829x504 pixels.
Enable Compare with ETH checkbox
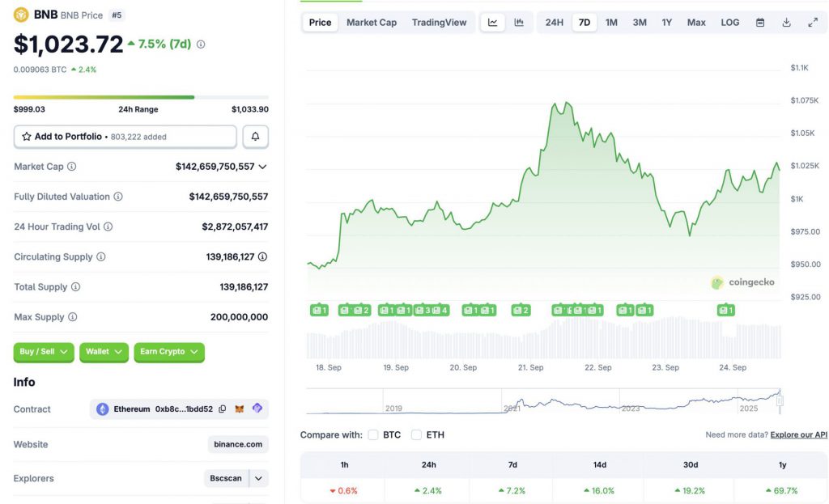[x=417, y=434]
